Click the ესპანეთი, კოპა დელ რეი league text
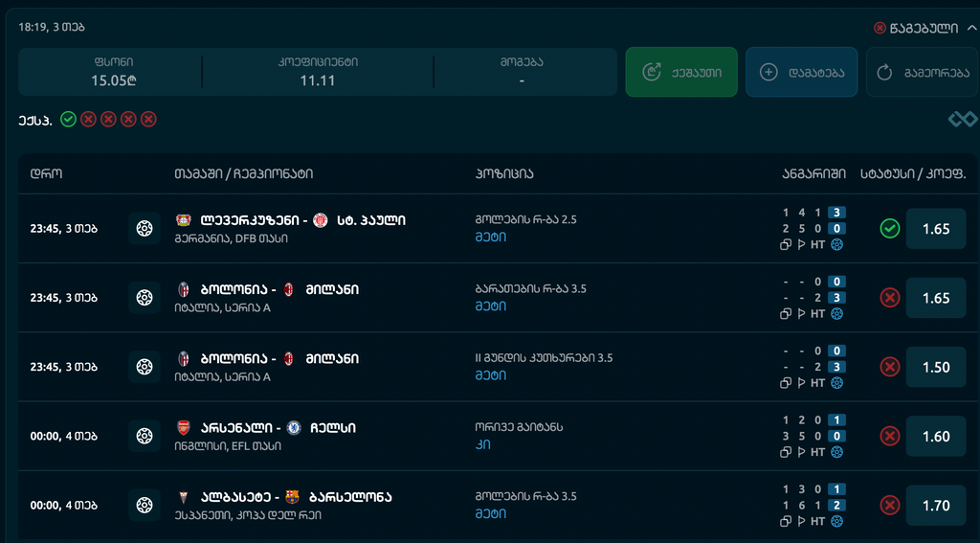The width and height of the screenshot is (980, 543). coord(248,515)
